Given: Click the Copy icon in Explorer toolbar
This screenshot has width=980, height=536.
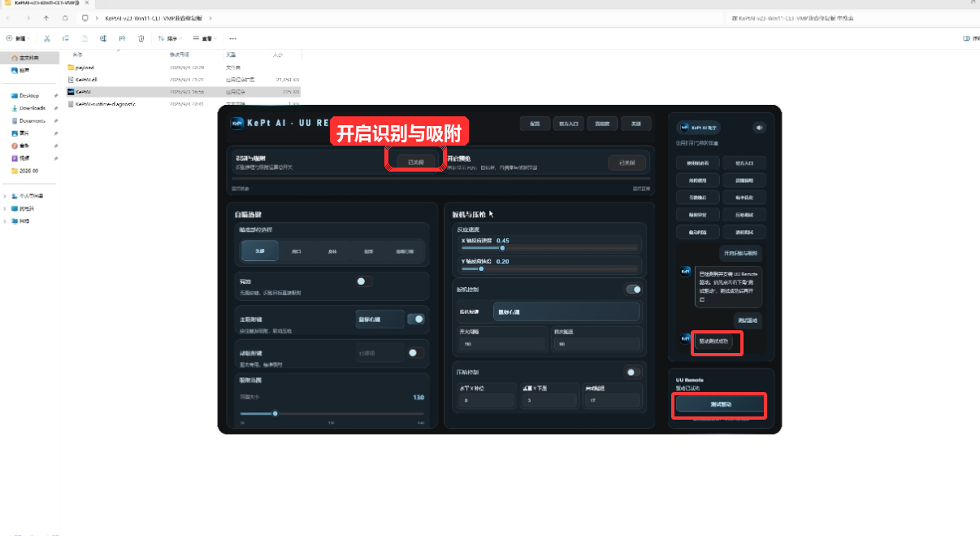Looking at the screenshot, I should (66, 38).
